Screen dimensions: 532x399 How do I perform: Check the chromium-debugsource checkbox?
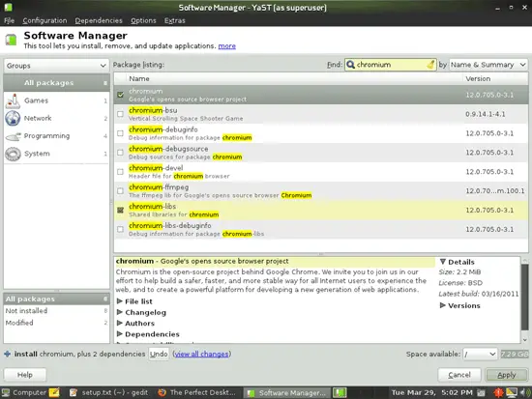120,153
